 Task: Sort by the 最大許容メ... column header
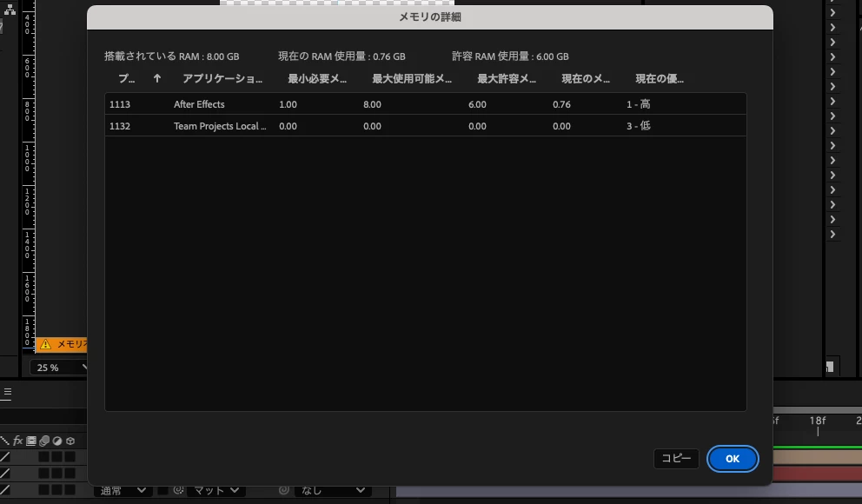(507, 78)
